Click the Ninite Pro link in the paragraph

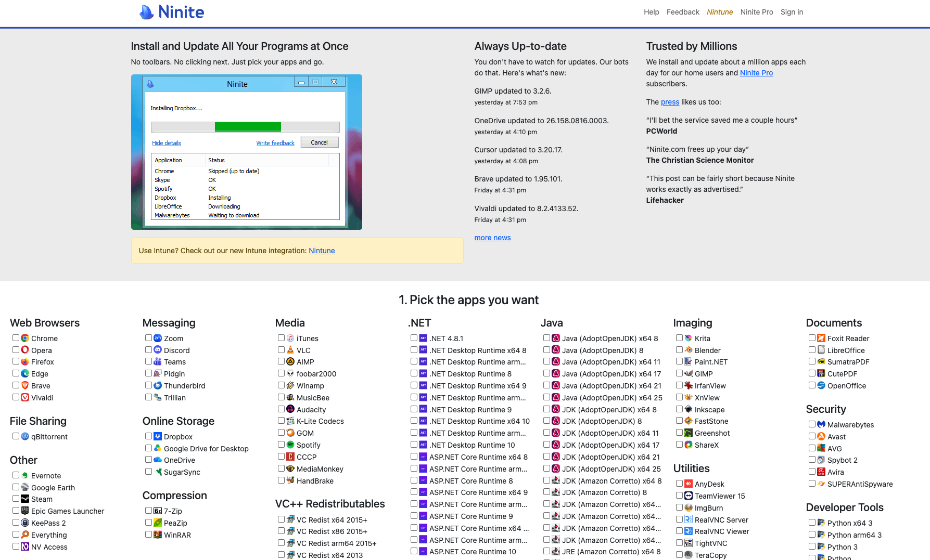coord(756,73)
